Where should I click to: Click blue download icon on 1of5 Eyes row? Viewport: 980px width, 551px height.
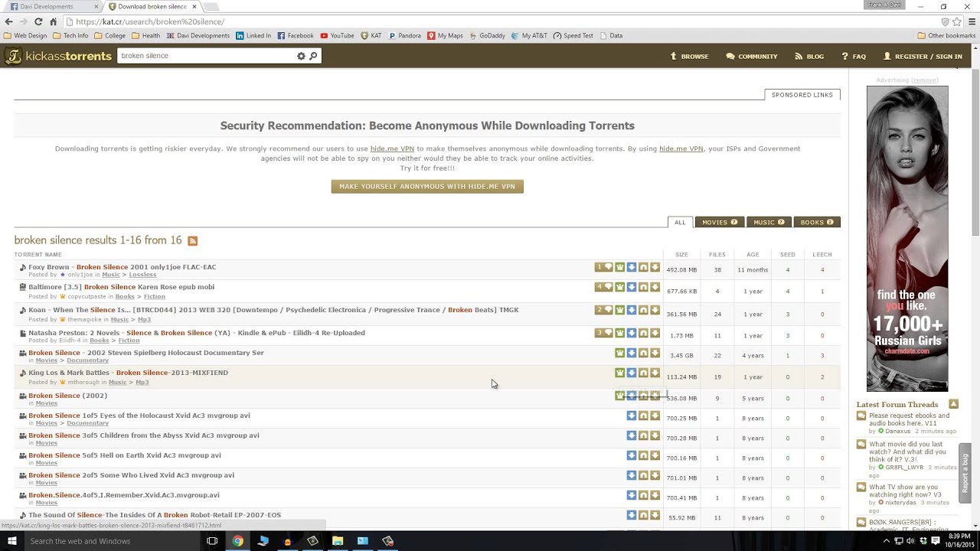pos(632,416)
